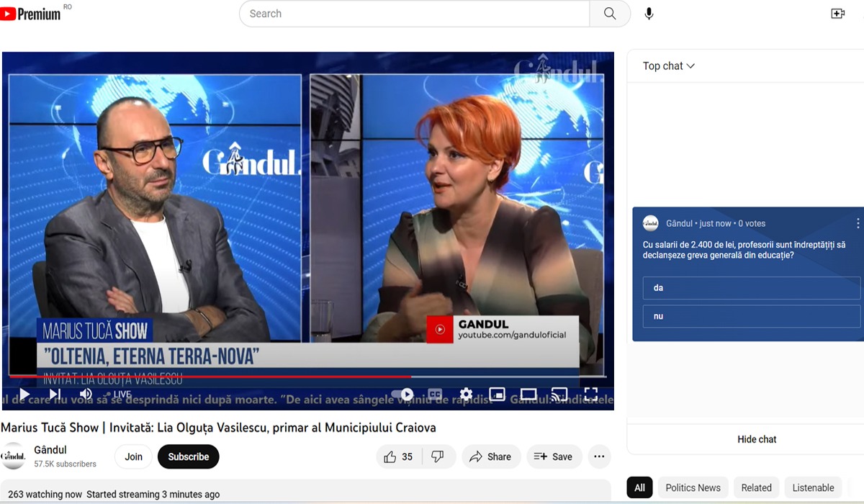Click '263 watching now' description text
The width and height of the screenshot is (864, 504).
coord(45,495)
